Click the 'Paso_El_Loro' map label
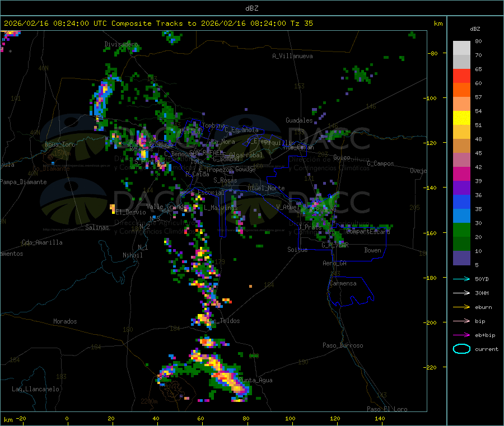This screenshot has height=426, width=504. point(388,409)
